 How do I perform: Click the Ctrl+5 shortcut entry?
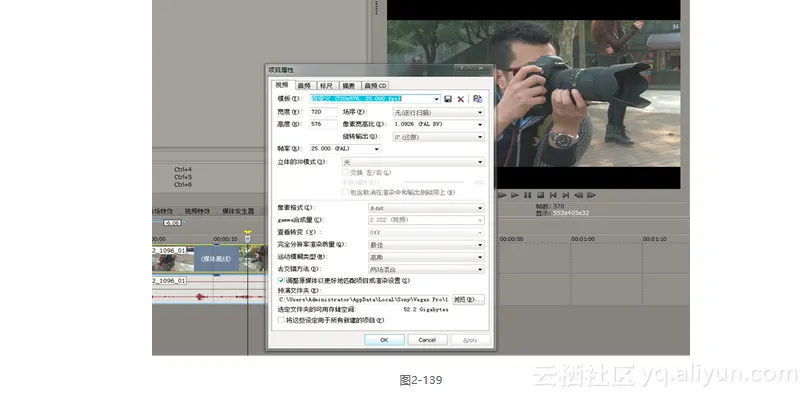(x=183, y=177)
